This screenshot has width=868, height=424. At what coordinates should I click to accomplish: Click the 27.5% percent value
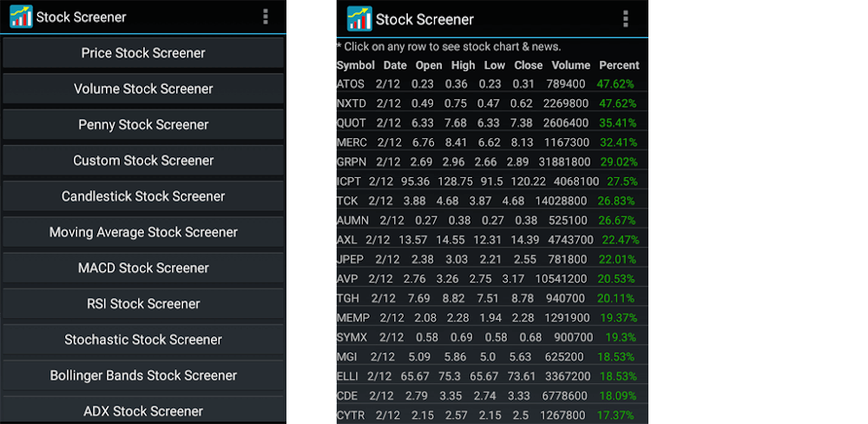click(x=622, y=182)
